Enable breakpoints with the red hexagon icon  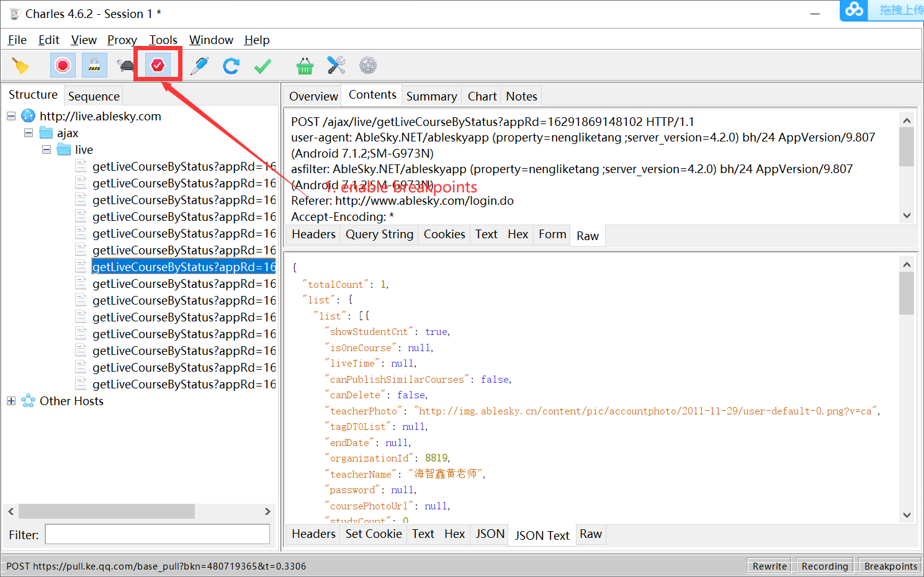(x=158, y=65)
